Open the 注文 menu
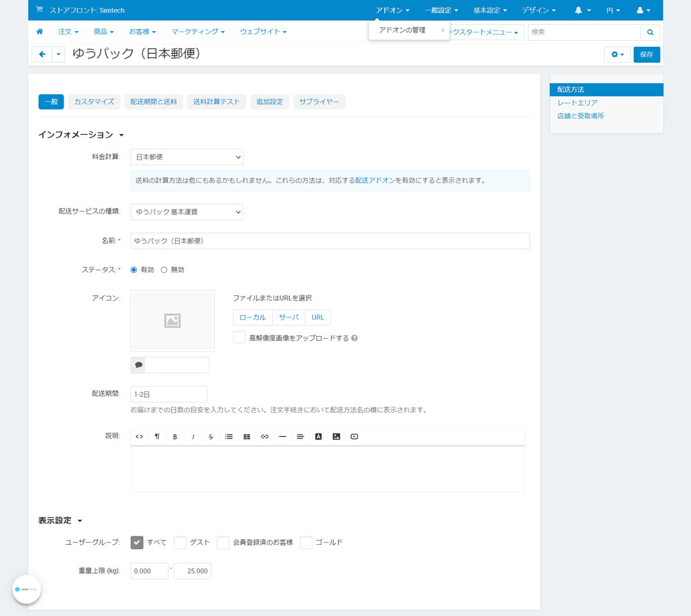 pos(68,32)
